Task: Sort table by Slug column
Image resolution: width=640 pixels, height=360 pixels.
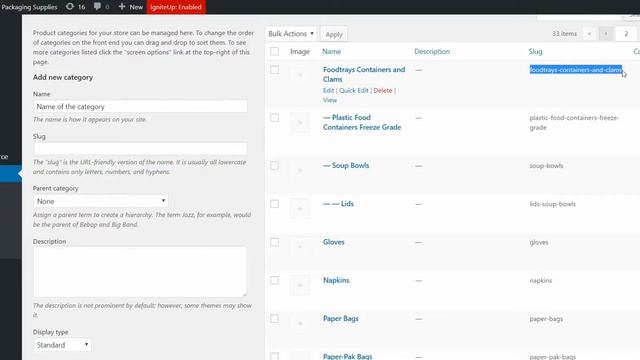Action: tap(535, 51)
